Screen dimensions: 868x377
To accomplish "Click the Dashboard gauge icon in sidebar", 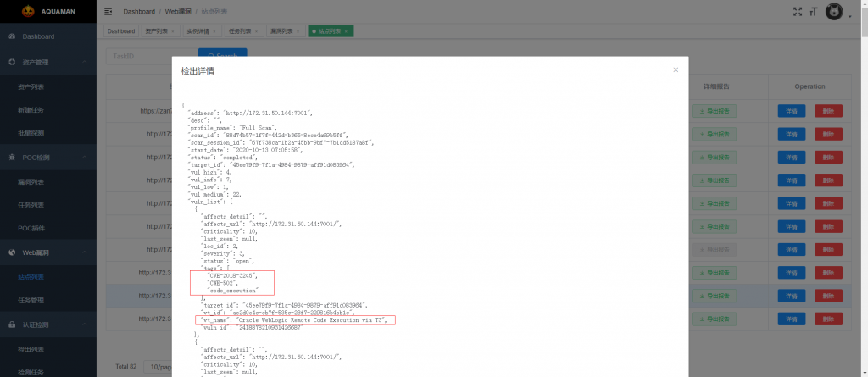I will (12, 36).
